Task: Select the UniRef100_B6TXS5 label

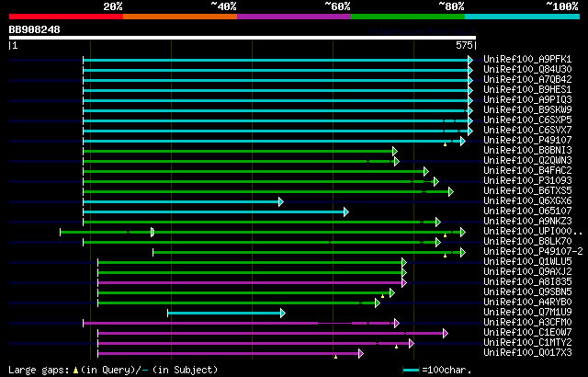Action: 527,191
